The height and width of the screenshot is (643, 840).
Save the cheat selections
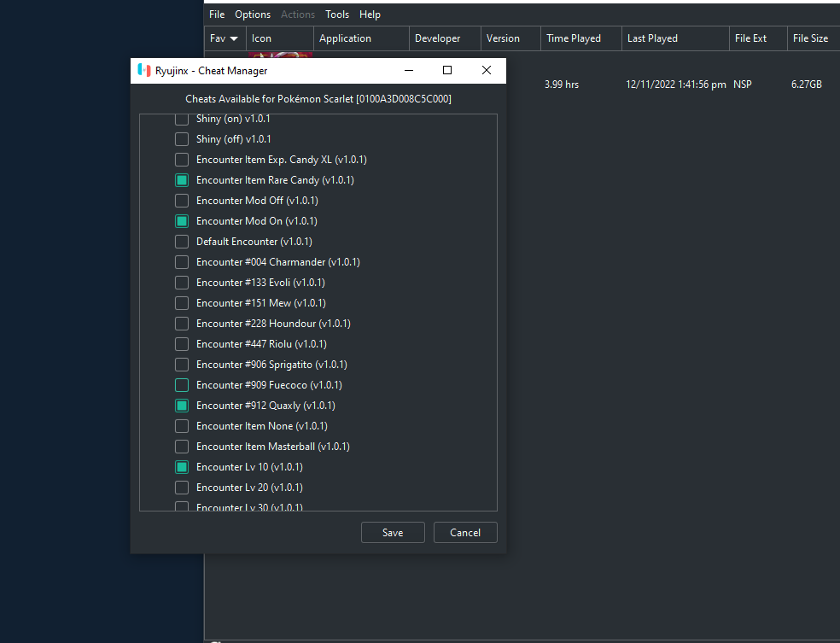(393, 533)
